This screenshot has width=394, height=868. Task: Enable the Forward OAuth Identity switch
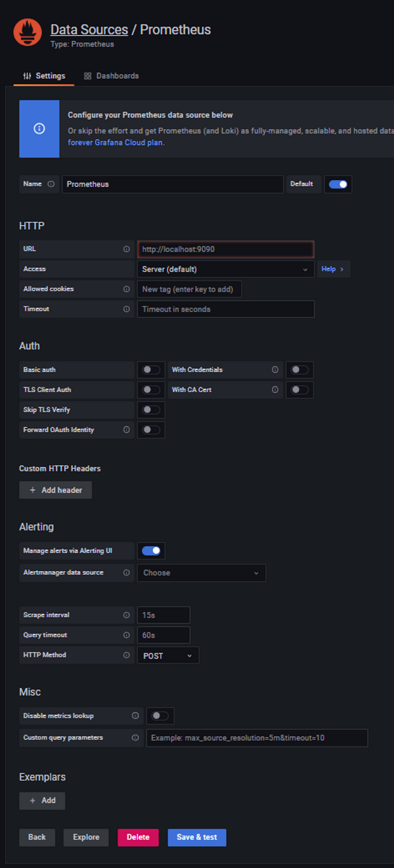[x=151, y=430]
